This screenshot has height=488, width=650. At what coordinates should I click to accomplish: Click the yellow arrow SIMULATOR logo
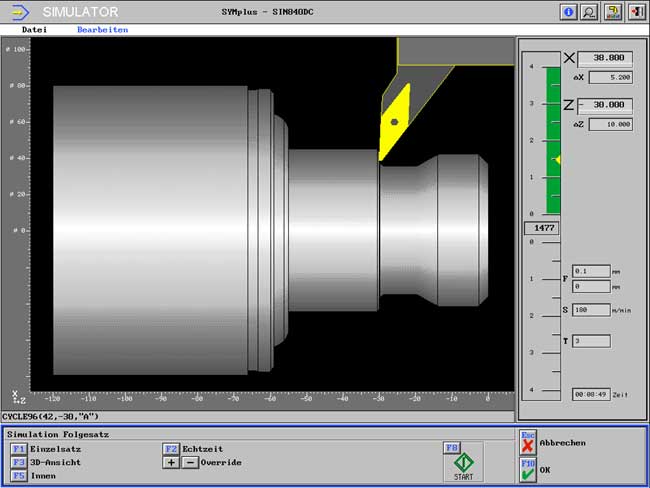(x=20, y=12)
